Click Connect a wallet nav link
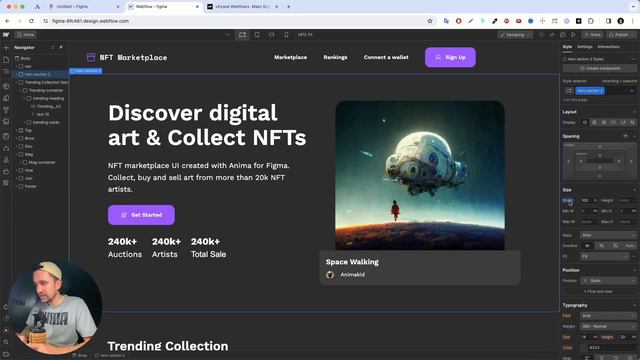 [x=386, y=58]
